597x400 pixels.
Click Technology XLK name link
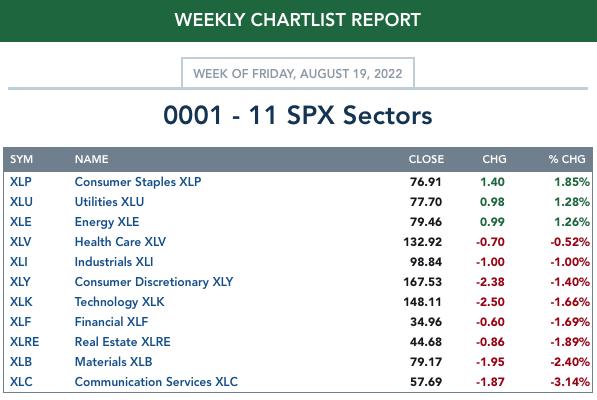[x=120, y=301]
